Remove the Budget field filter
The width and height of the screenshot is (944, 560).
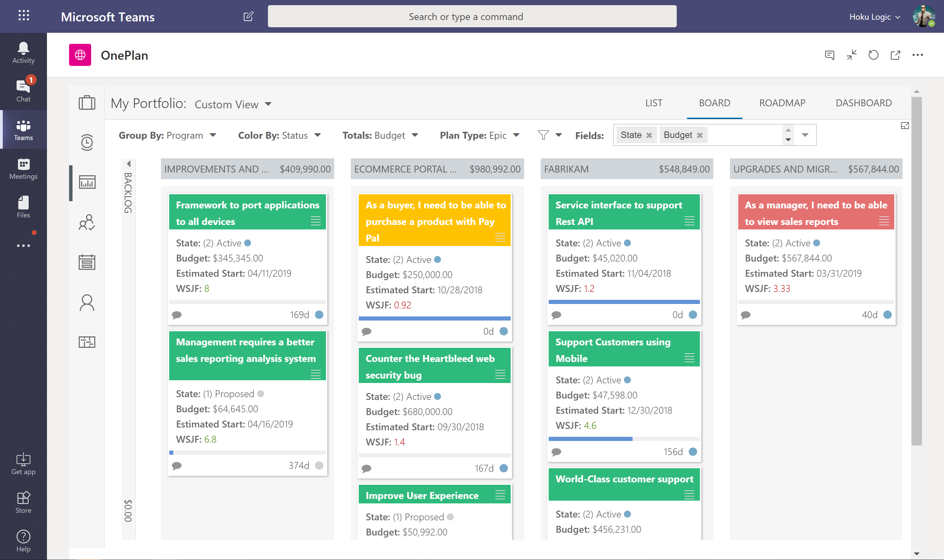point(701,135)
